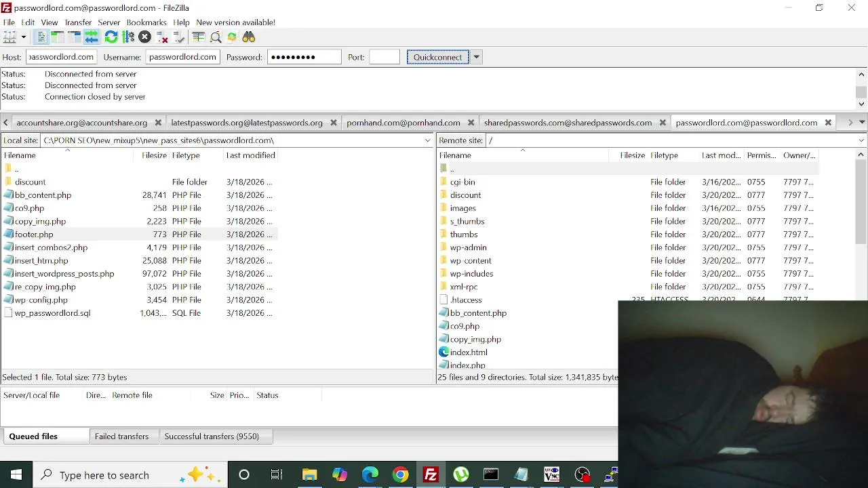Open the Transfer menu
This screenshot has height=488, width=868.
78,22
